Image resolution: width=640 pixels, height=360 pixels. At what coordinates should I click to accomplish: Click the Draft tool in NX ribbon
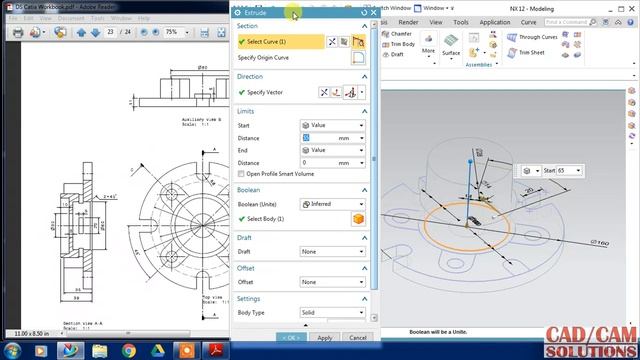(x=393, y=54)
